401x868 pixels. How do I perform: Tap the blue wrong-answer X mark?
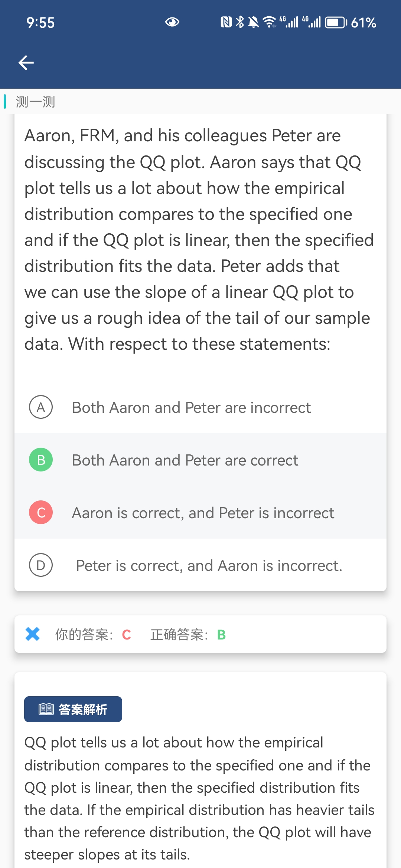[x=33, y=634]
